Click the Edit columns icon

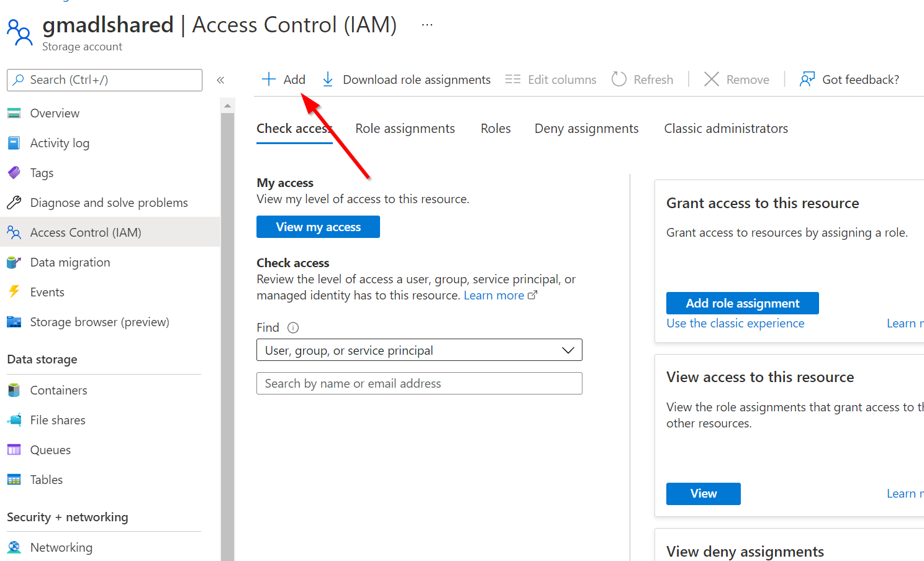[513, 80]
